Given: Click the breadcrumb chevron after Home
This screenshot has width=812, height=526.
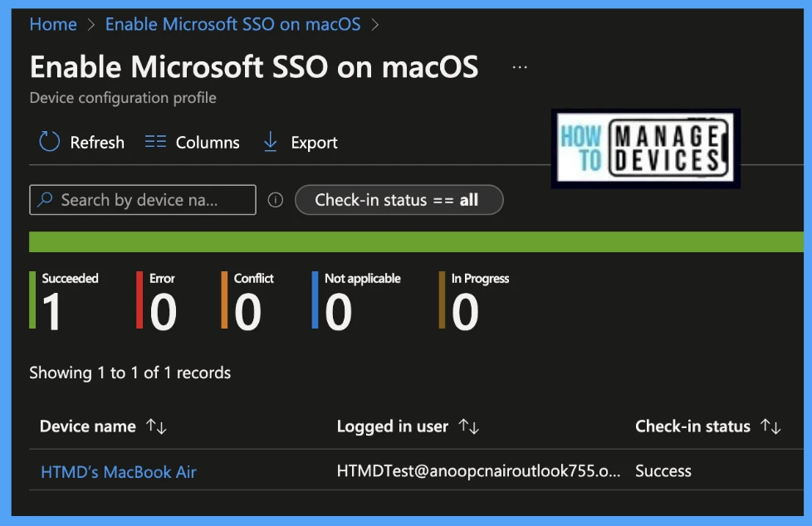Looking at the screenshot, I should click(x=91, y=24).
